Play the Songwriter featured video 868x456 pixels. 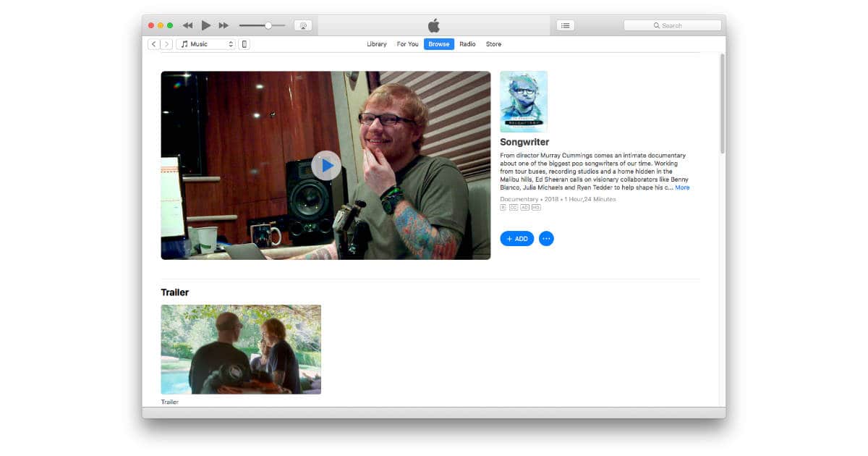coord(326,166)
